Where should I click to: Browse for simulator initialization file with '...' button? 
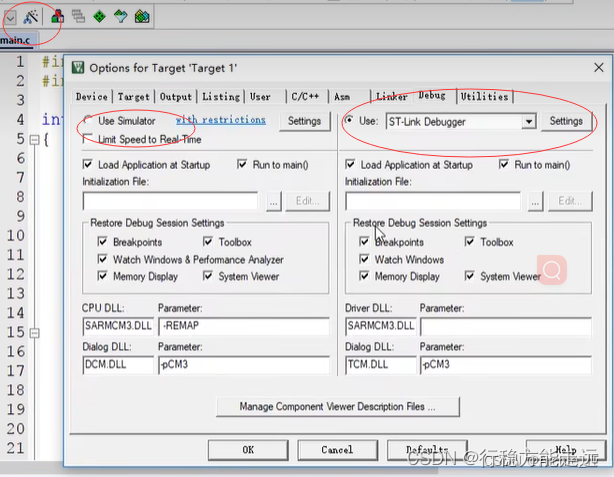pyautogui.click(x=274, y=202)
